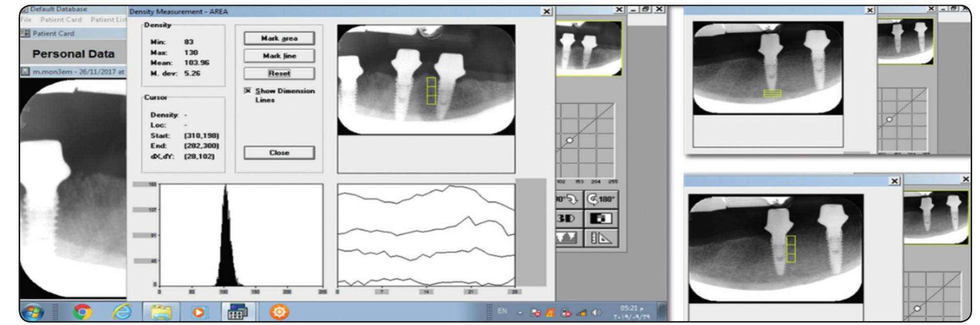
Task: Click the curve control point in top-right window
Action: (889, 119)
